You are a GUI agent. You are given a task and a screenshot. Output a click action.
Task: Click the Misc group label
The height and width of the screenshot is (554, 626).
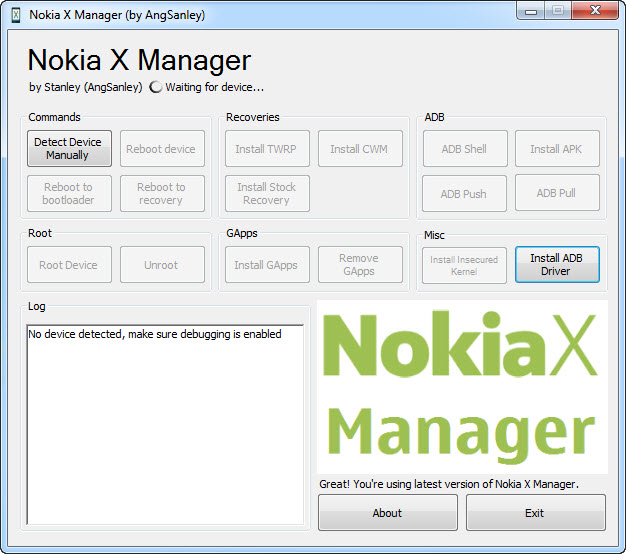(x=434, y=235)
